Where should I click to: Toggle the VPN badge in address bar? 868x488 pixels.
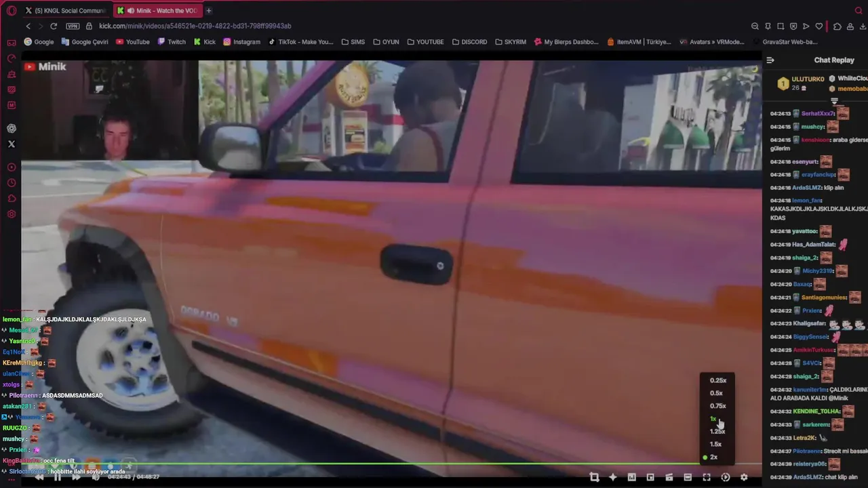coord(73,26)
